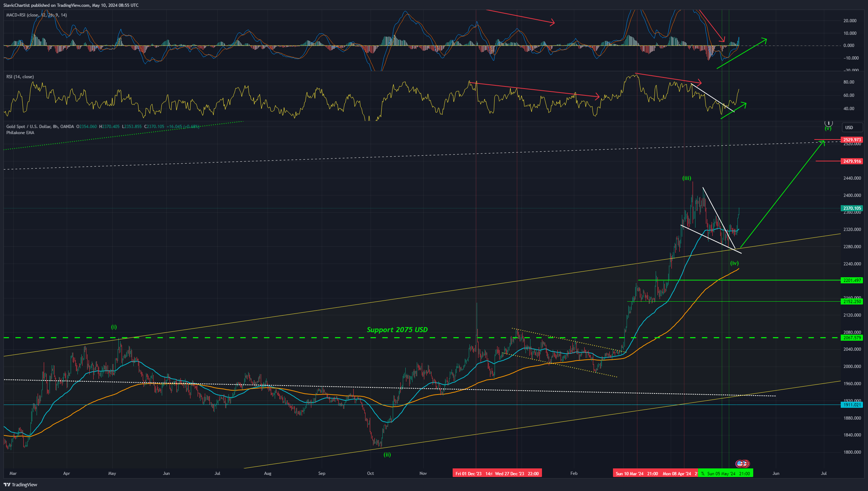Image resolution: width=868 pixels, height=491 pixels.
Task: Click the circled i wave-degree label
Action: coord(829,123)
